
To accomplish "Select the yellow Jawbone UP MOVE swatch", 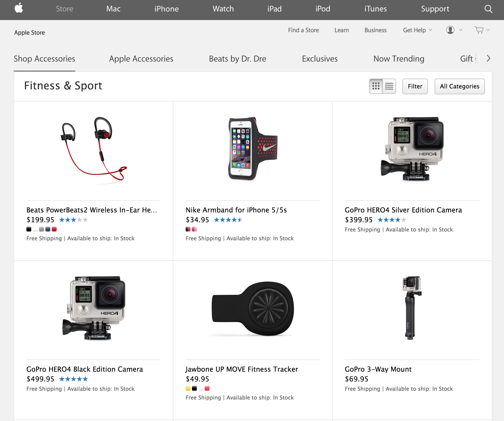I will pos(188,388).
